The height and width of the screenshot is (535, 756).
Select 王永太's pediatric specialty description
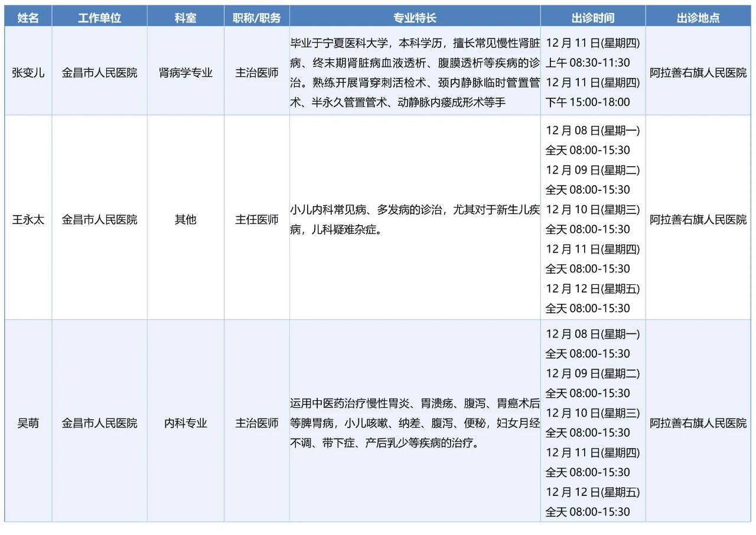(415, 219)
